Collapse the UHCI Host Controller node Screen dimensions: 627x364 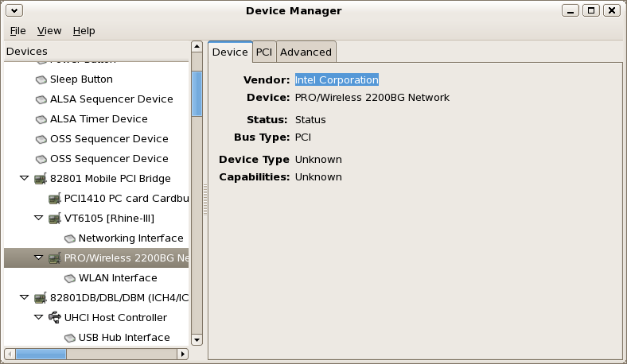[x=39, y=317]
